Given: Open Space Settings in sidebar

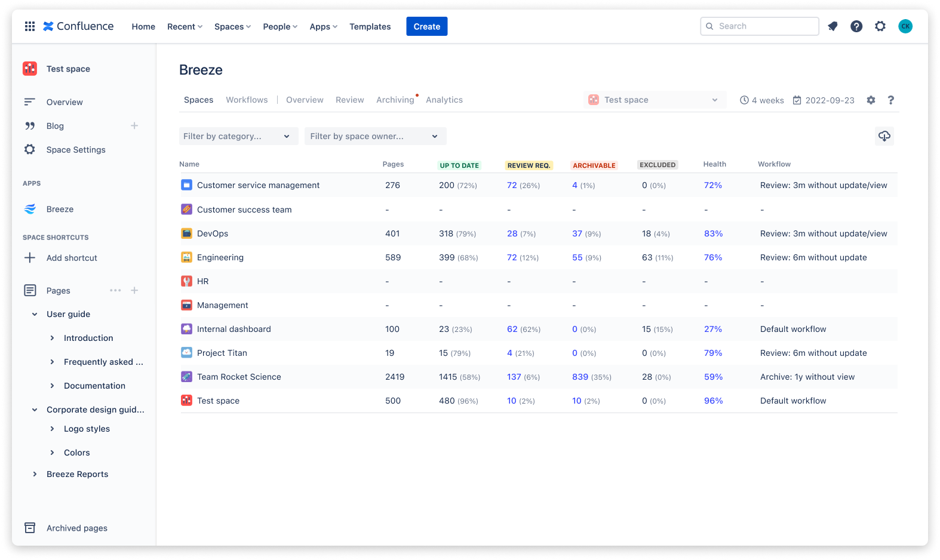Looking at the screenshot, I should coord(76,150).
